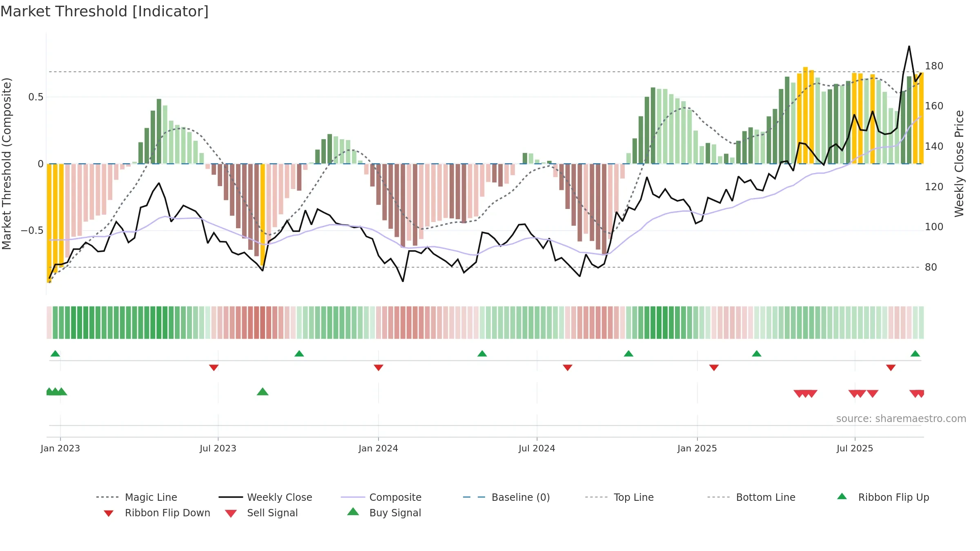Click the Market Threshold (Composite) axis title

[7, 164]
